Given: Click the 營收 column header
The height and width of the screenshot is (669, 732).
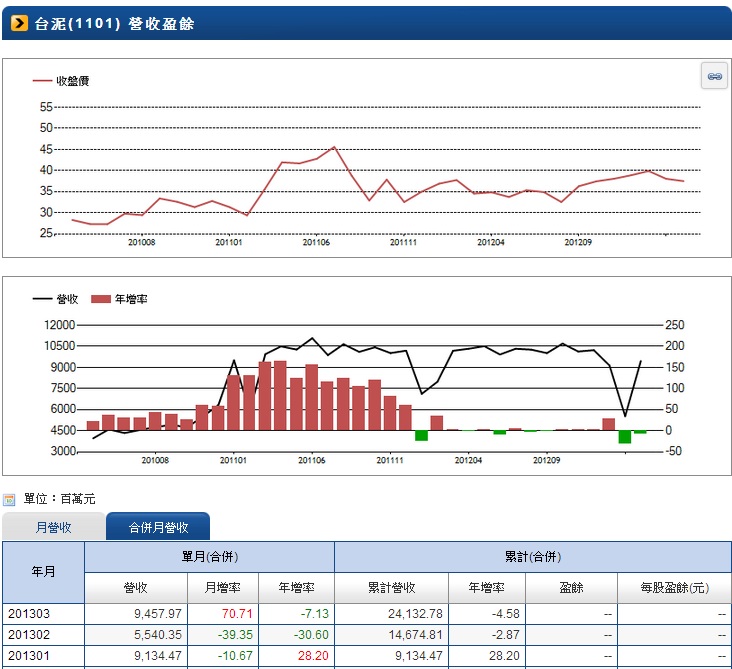Looking at the screenshot, I should pyautogui.click(x=136, y=587).
